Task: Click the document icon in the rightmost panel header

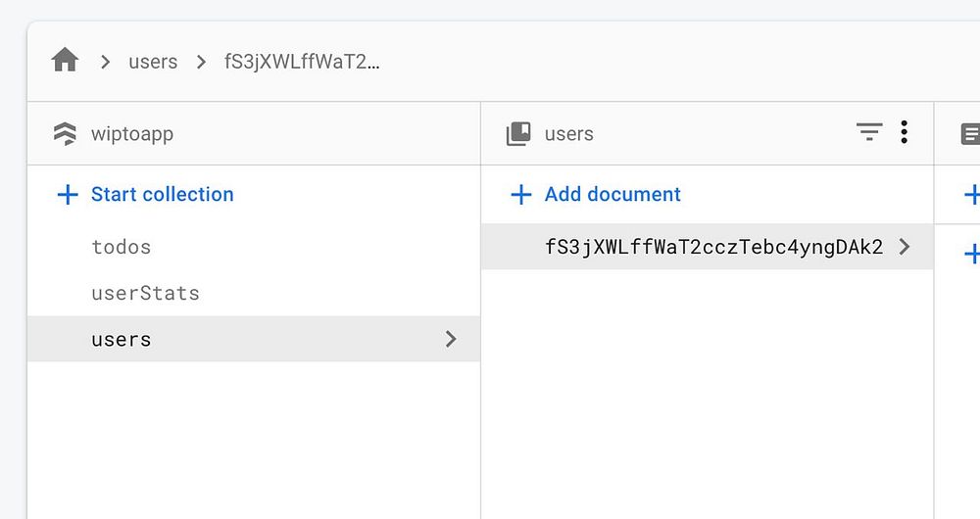Action: [x=970, y=134]
